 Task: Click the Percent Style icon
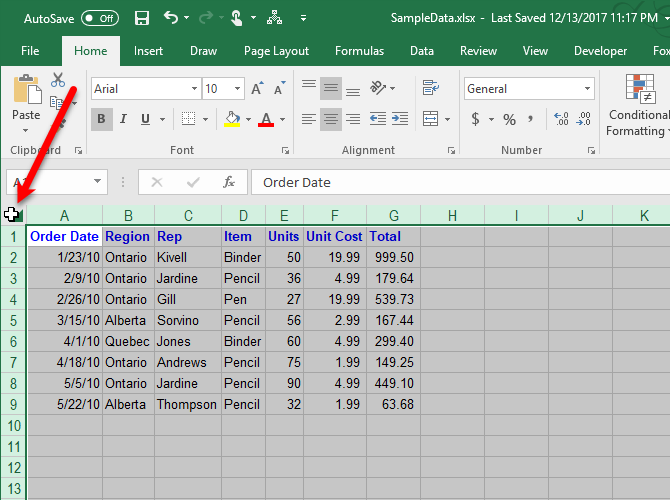pyautogui.click(x=509, y=120)
